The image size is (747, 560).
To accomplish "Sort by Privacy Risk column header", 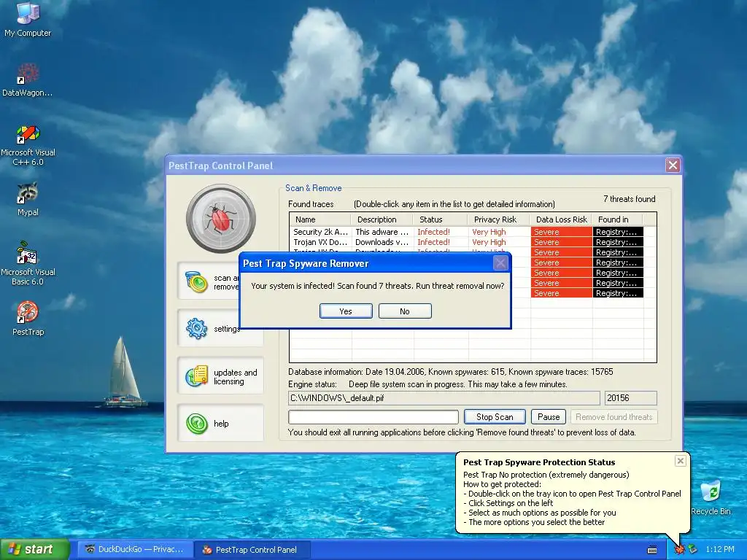I will point(499,219).
